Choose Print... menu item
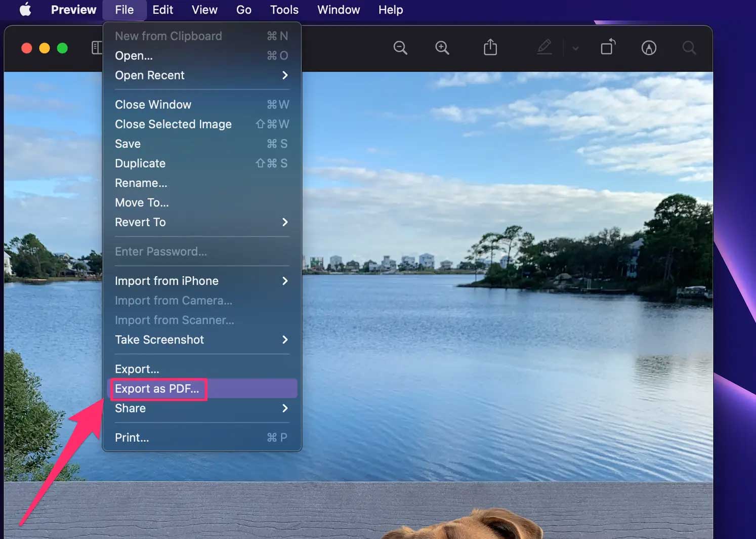Viewport: 756px width, 539px height. click(202, 438)
